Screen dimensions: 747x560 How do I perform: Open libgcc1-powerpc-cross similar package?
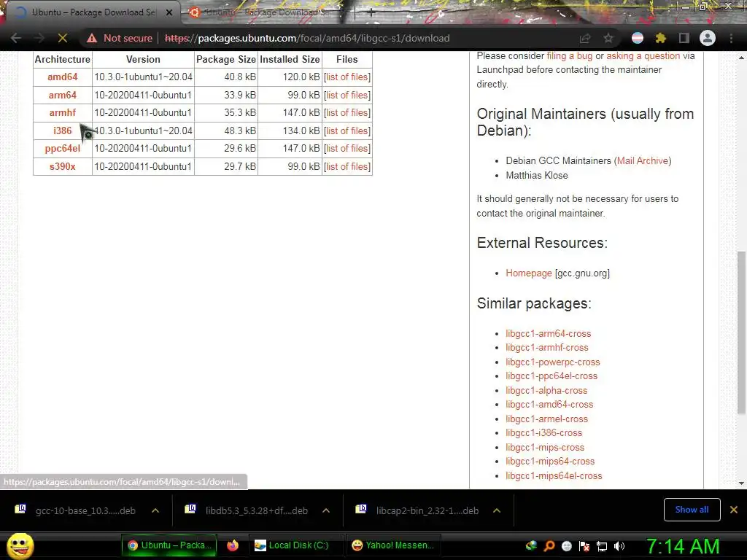(x=553, y=362)
